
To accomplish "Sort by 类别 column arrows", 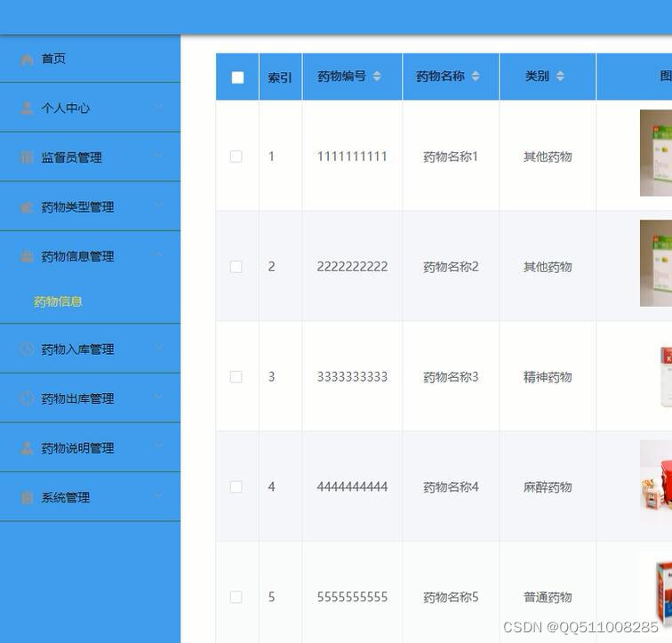I will (560, 76).
